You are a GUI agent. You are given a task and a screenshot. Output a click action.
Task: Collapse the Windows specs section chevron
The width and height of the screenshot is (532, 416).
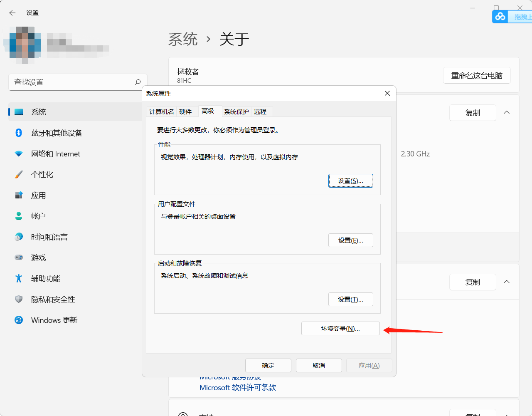point(506,282)
